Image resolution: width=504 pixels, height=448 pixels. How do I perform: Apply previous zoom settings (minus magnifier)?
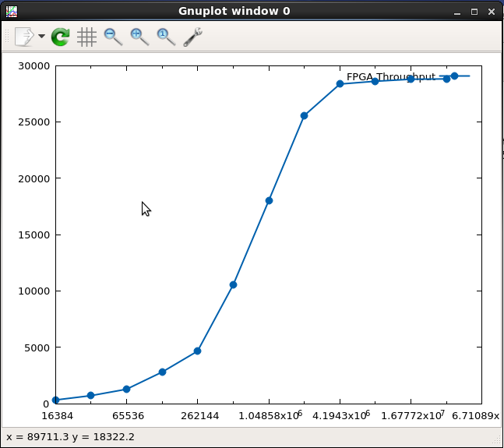point(113,37)
